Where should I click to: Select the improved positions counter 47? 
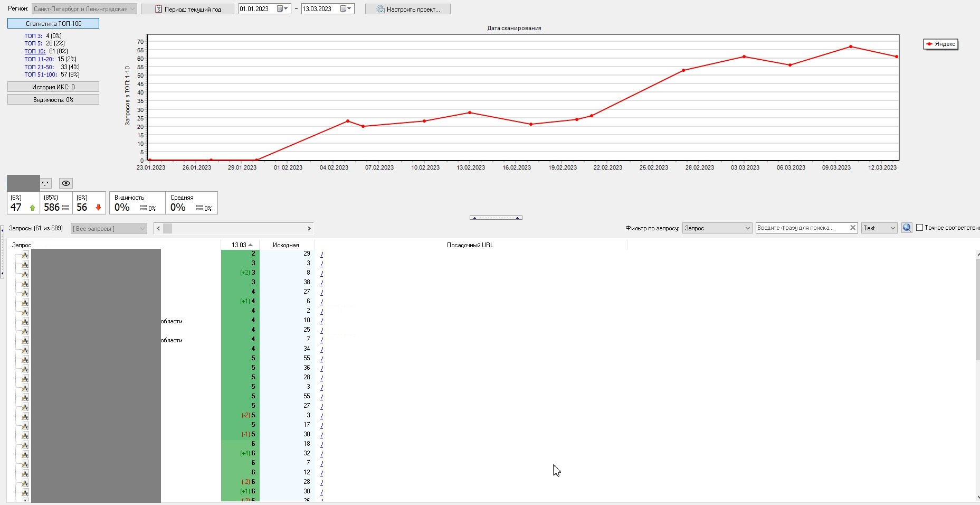coord(23,203)
